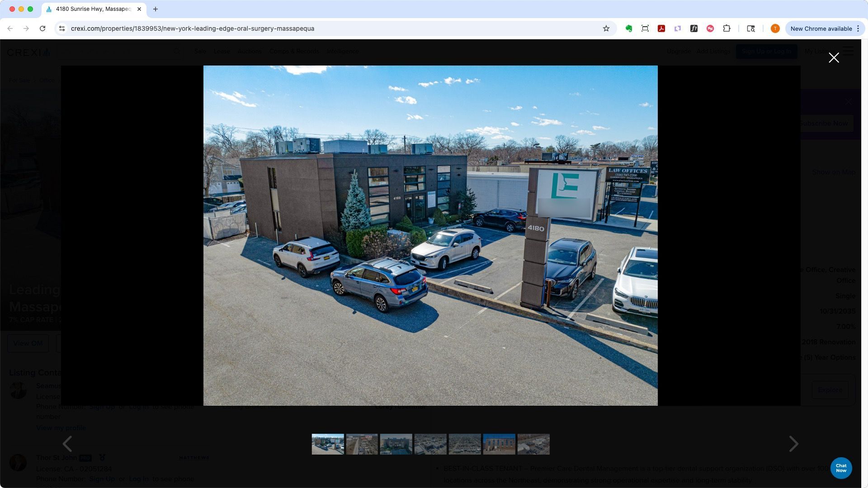Image resolution: width=868 pixels, height=488 pixels.
Task: Click the screenshot capture extension icon
Action: tap(645, 28)
